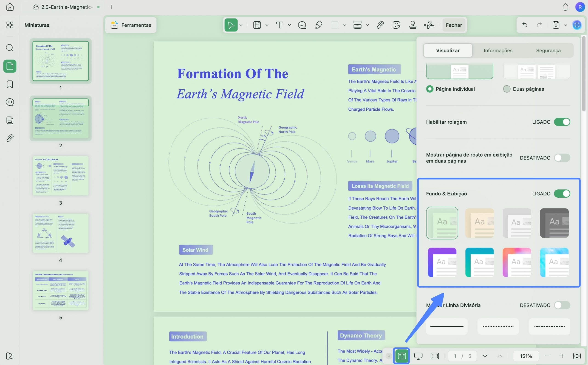Select the cursor selection tool
Screen dimensions: 588x365
pos(231,25)
